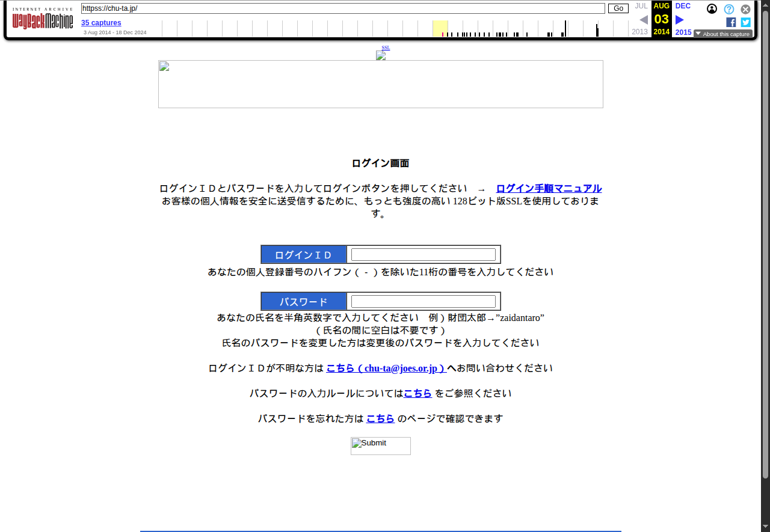Share capture on Twitter
This screenshot has height=532, width=770.
click(x=745, y=22)
